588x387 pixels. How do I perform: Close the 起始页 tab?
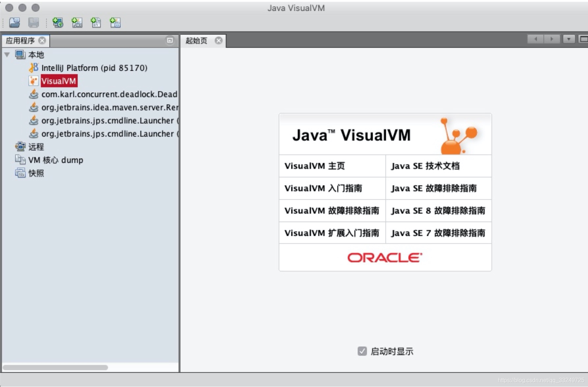pos(219,40)
